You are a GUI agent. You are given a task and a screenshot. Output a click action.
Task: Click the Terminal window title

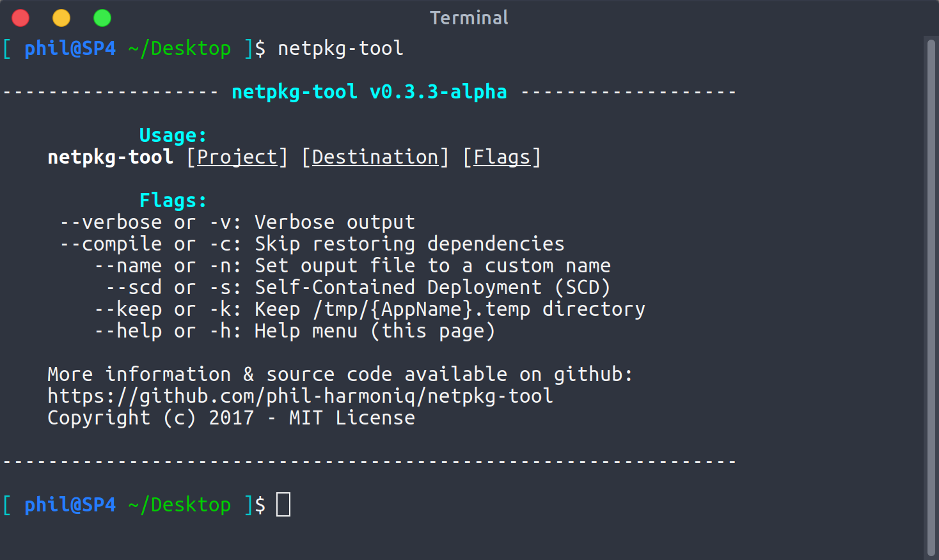click(x=469, y=18)
